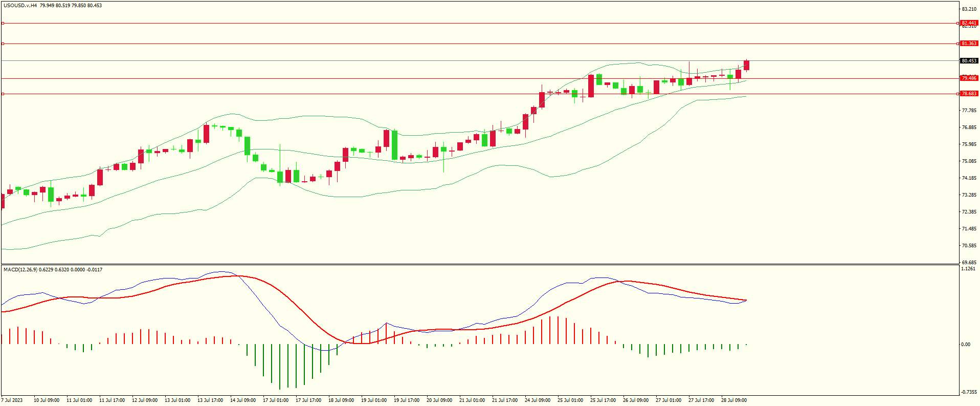Select the 1.1261 MACD scale value
This screenshot has width=980, height=406.
(968, 269)
